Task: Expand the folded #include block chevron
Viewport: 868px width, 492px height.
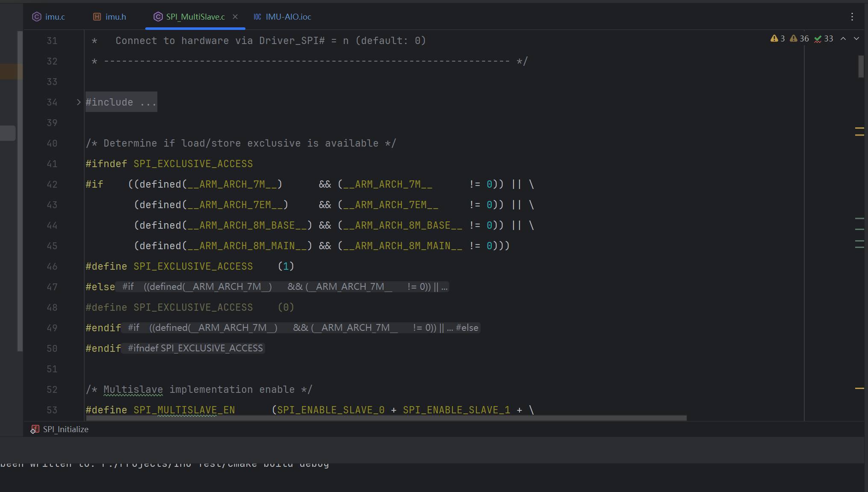Action: coord(79,102)
